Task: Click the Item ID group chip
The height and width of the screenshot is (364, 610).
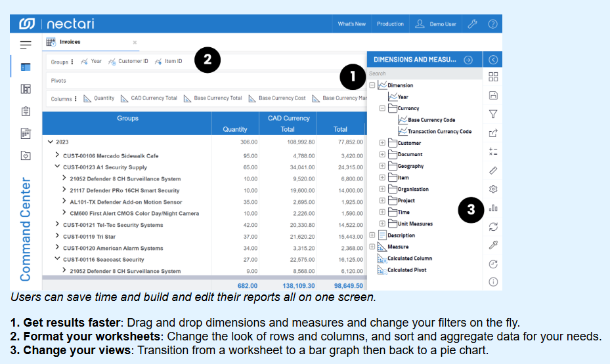Action: pyautogui.click(x=169, y=62)
